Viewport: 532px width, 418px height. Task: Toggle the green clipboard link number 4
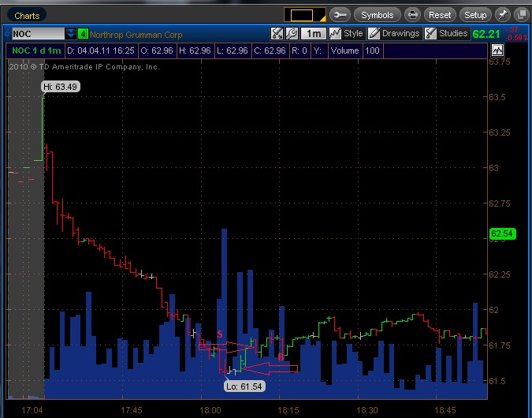[83, 34]
